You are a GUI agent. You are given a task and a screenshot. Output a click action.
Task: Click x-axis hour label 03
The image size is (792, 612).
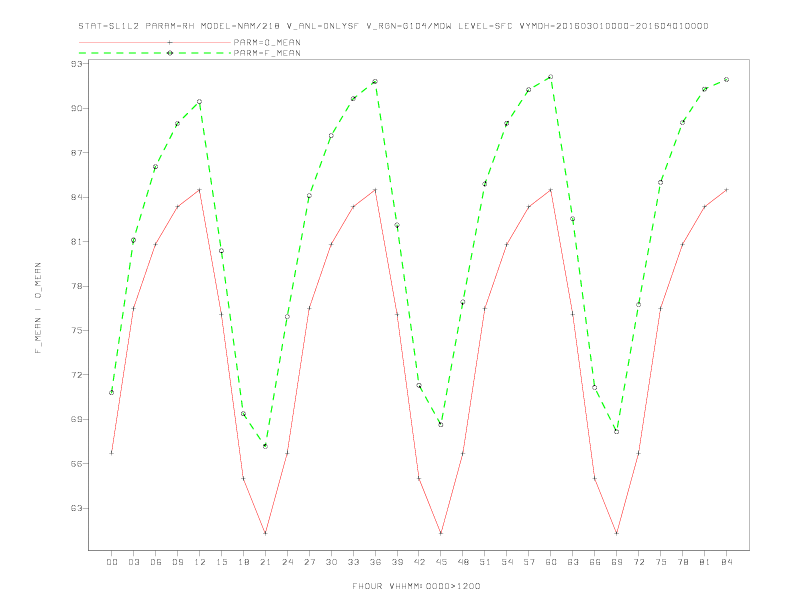click(133, 562)
